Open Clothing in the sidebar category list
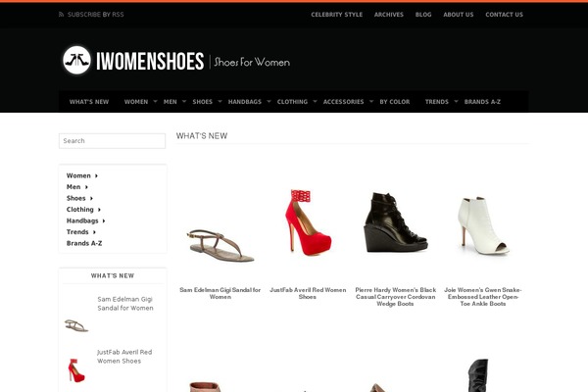Image resolution: width=588 pixels, height=392 pixels. 80,210
